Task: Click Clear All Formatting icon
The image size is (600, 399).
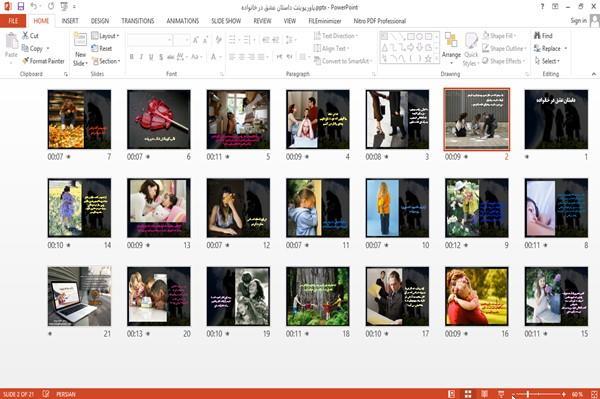Action: 218,40
